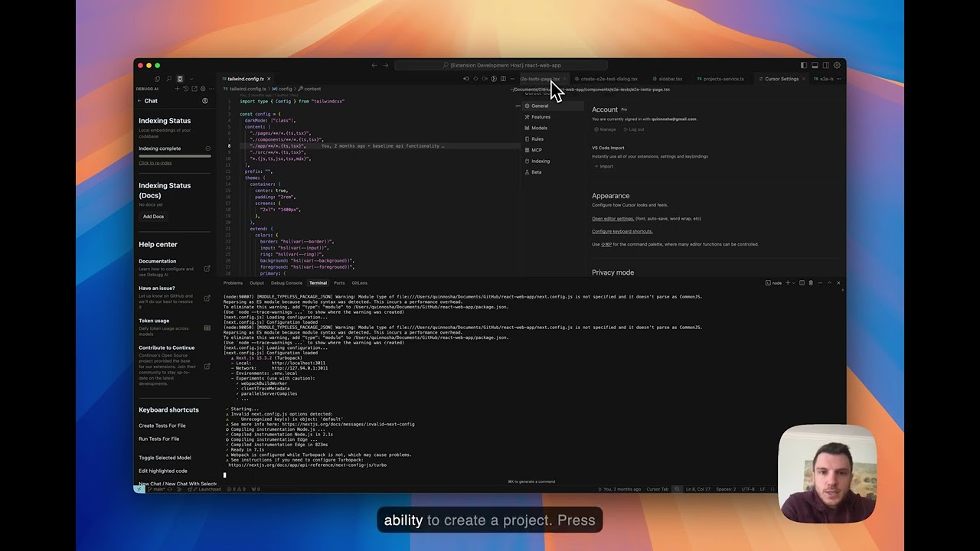
Task: Select Rules in Cursor Settings
Action: coord(554,139)
